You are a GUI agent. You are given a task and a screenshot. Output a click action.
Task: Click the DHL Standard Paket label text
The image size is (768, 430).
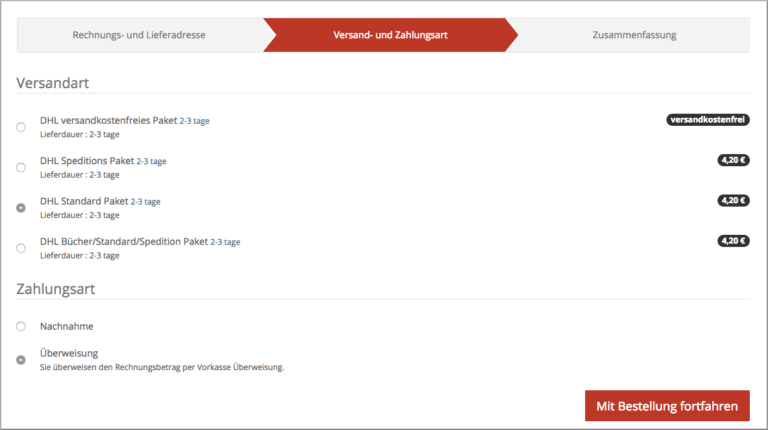tap(84, 201)
